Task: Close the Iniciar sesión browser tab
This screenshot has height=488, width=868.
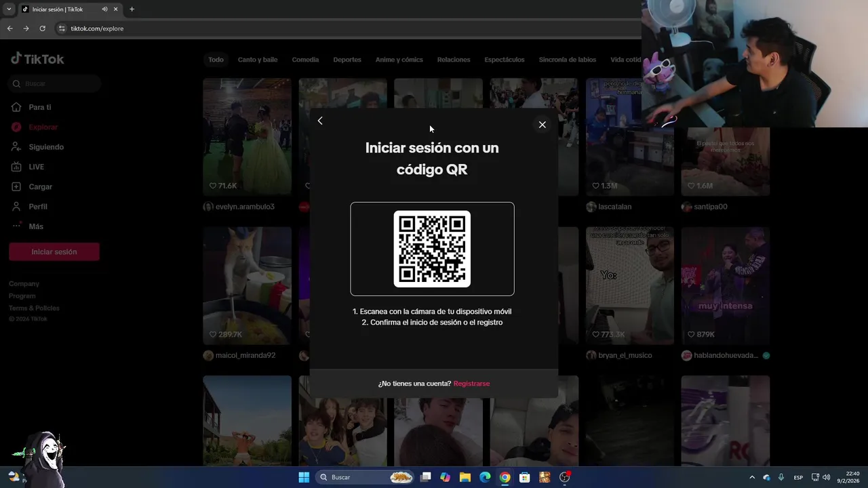Action: pos(115,9)
